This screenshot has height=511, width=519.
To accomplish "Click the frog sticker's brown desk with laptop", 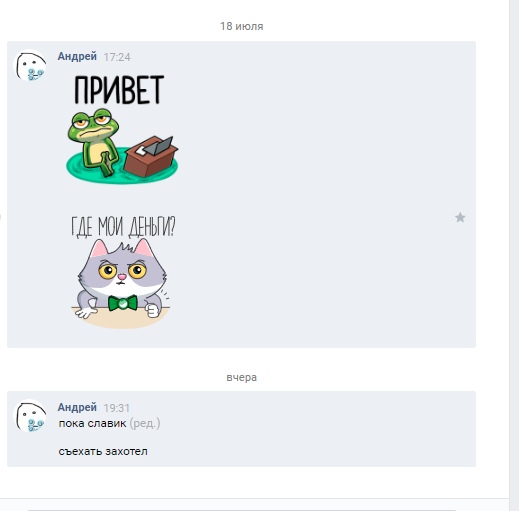I will [152, 156].
